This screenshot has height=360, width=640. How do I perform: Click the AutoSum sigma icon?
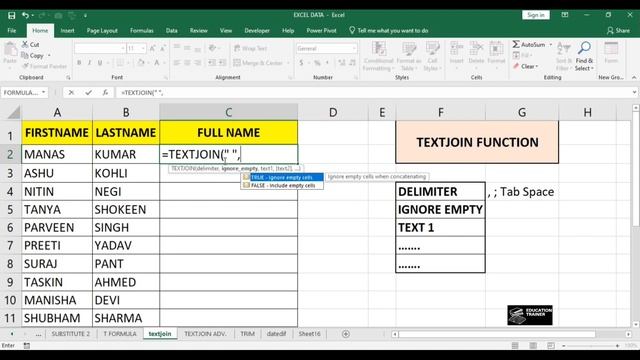[516, 44]
